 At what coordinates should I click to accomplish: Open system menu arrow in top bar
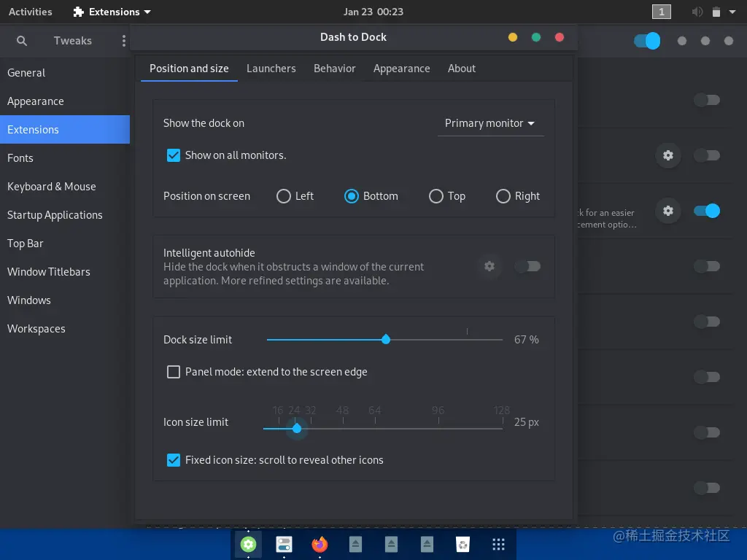click(732, 12)
